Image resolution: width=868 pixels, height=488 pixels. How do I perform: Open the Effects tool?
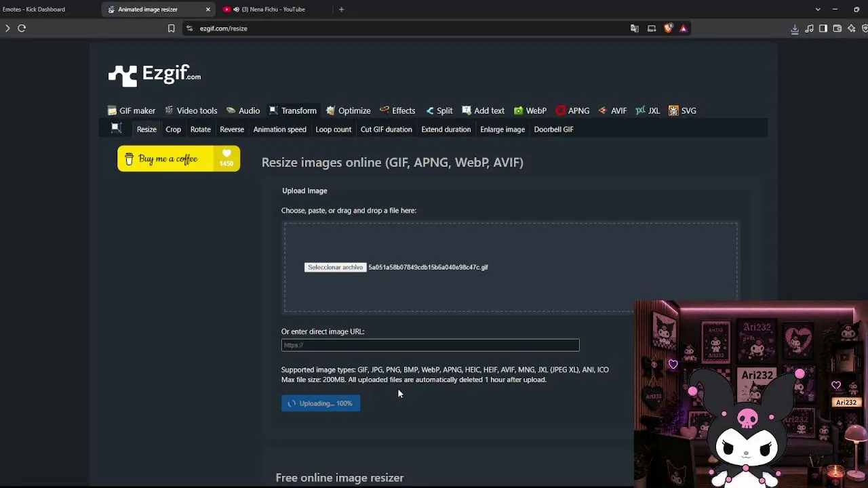click(397, 110)
